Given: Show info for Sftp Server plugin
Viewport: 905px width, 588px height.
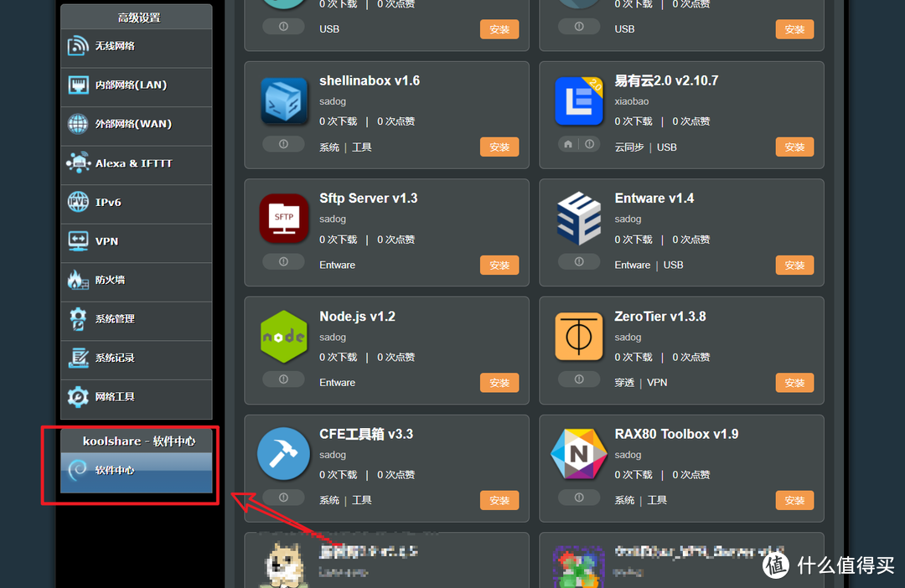Looking at the screenshot, I should pos(283,262).
